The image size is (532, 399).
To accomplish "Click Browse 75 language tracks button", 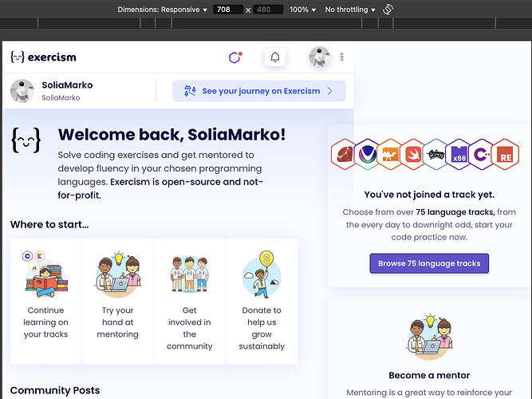I will click(429, 263).
